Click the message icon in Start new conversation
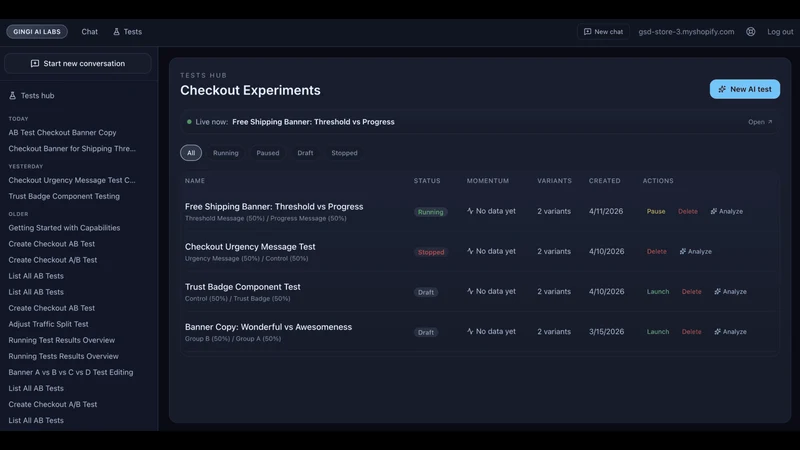 [35, 64]
